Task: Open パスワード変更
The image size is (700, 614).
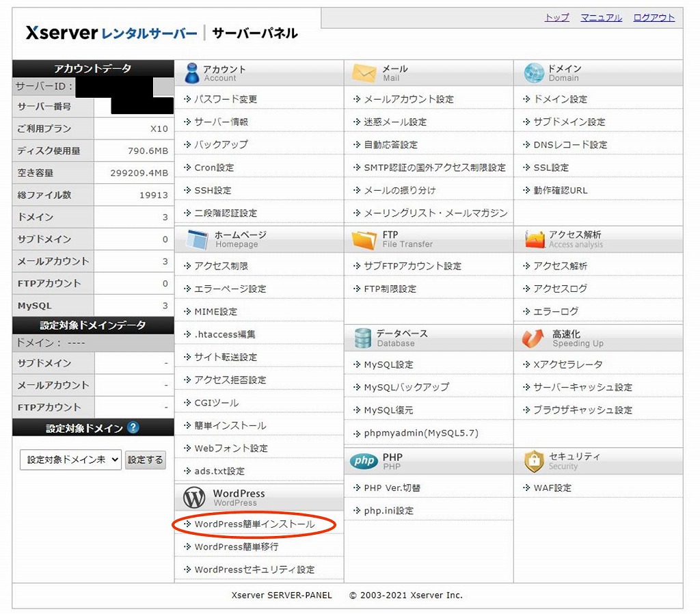Action: (226, 99)
